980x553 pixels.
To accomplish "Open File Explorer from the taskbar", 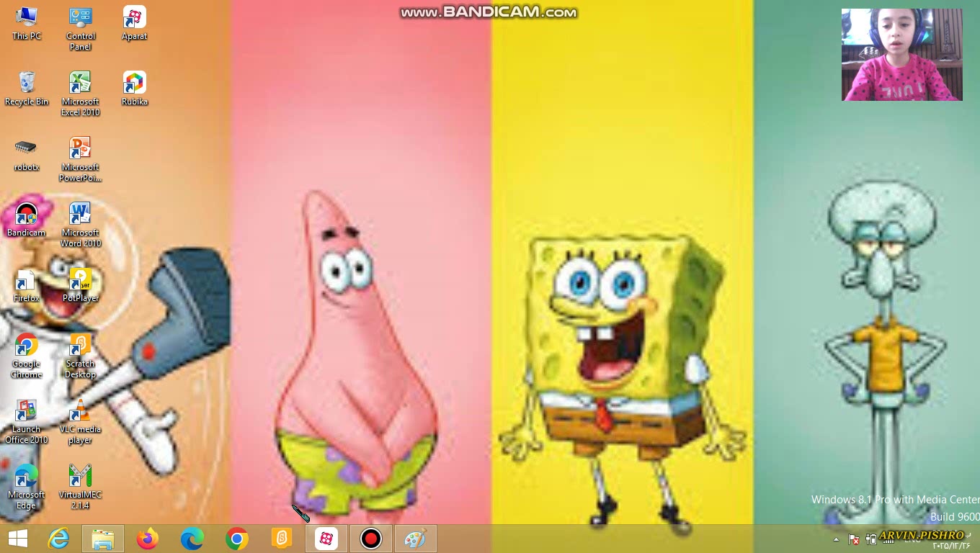I will coord(103,539).
